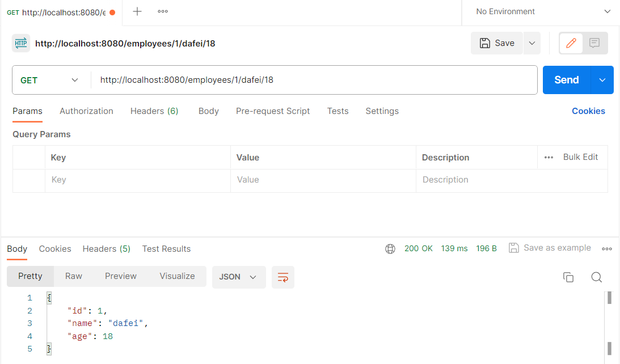
Task: Click the "age": 18 line
Action: point(90,336)
